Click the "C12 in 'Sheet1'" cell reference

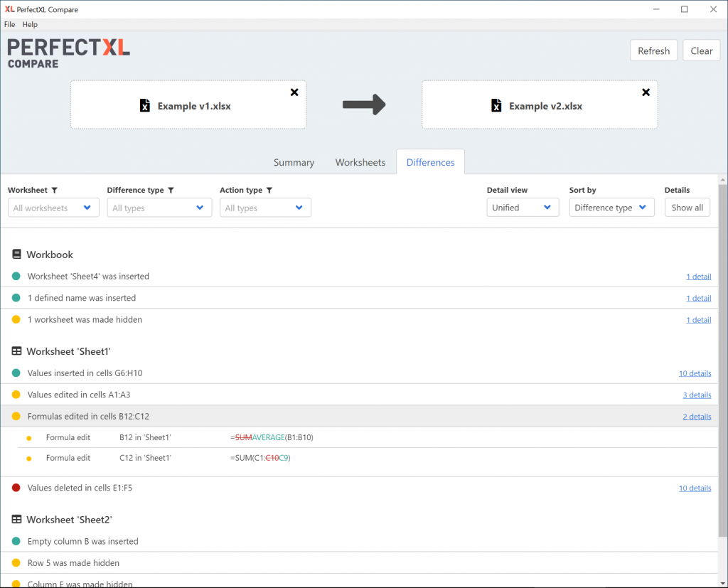coord(145,458)
